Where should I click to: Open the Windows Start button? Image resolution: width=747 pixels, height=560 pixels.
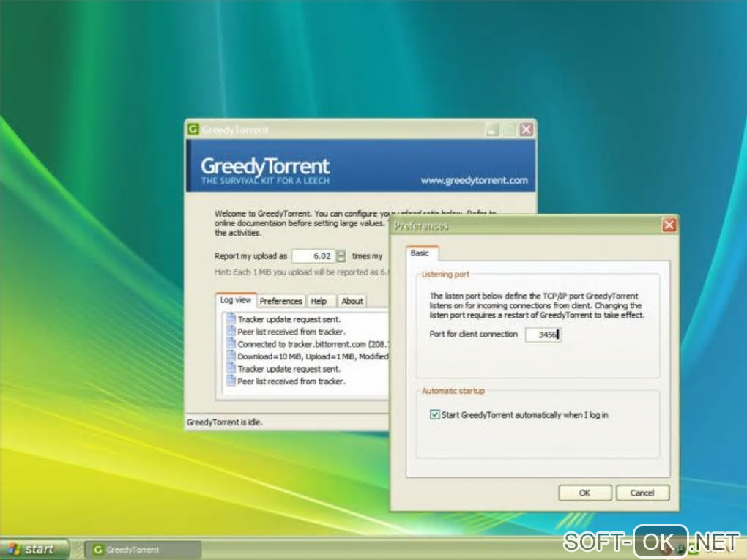[x=33, y=549]
